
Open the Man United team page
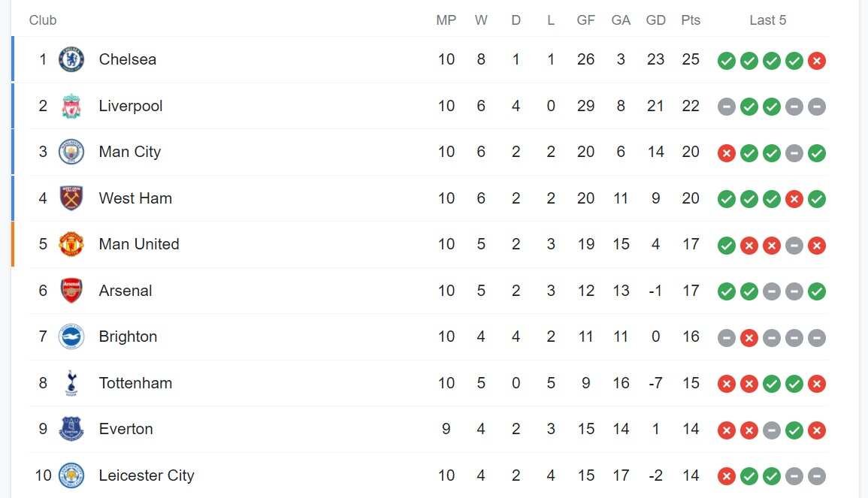[x=138, y=244]
